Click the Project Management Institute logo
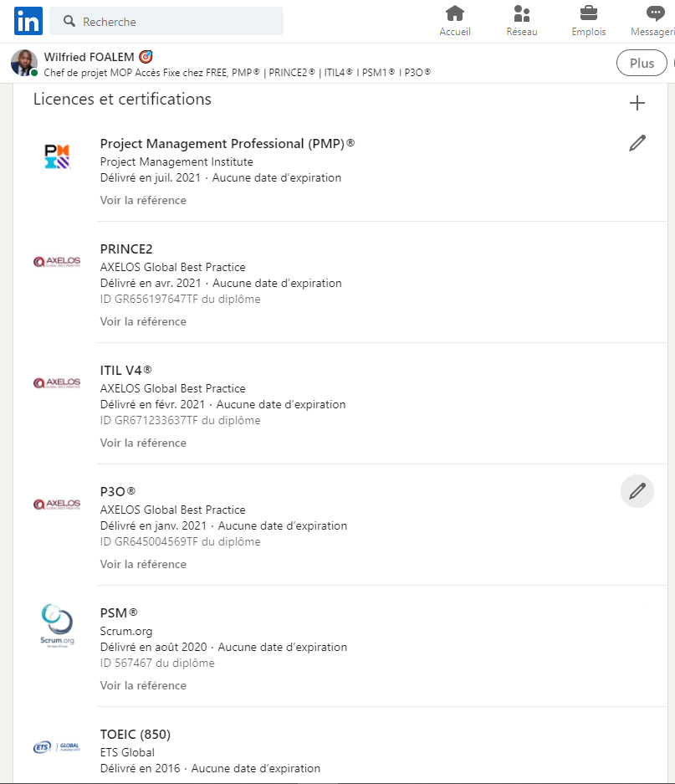675x784 pixels. 57,156
